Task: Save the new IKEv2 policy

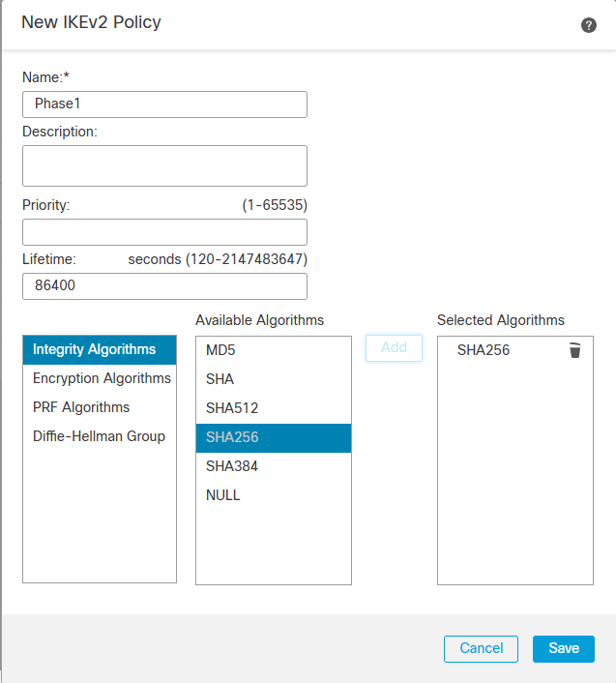Action: pos(564,648)
